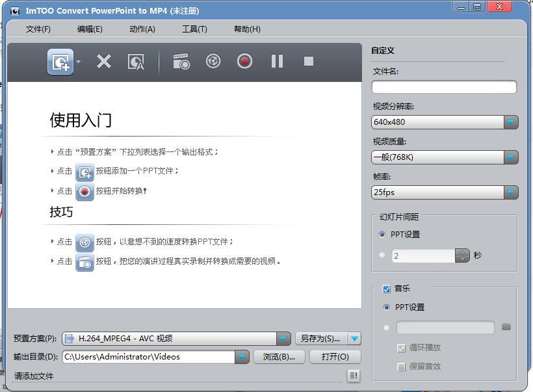Screen dimensions: 533x392
Task: Click the Add PPT file toolbar icon
Action: click(60, 62)
